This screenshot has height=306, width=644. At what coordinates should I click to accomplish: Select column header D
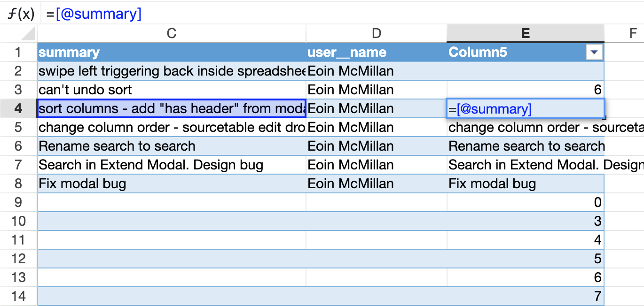[x=376, y=34]
